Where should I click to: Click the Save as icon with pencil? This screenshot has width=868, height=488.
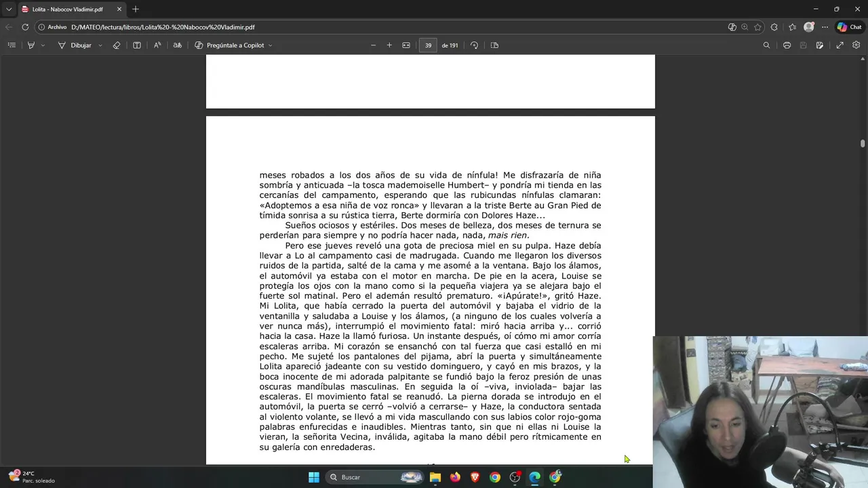click(820, 45)
